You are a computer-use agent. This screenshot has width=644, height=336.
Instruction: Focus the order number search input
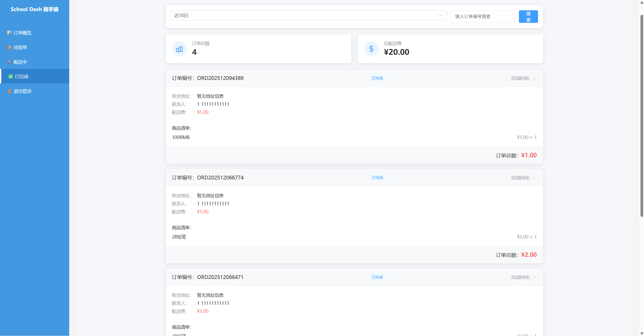coord(482,17)
